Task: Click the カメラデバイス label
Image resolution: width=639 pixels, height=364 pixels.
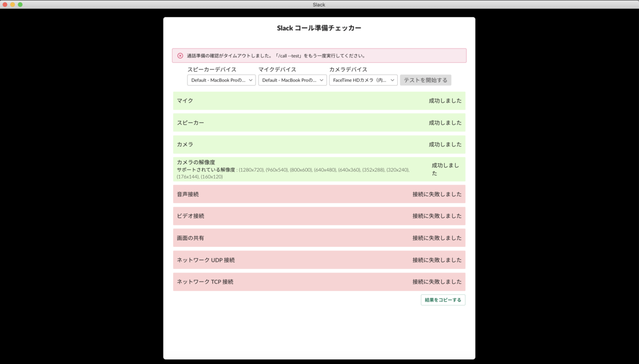Action: pyautogui.click(x=348, y=69)
